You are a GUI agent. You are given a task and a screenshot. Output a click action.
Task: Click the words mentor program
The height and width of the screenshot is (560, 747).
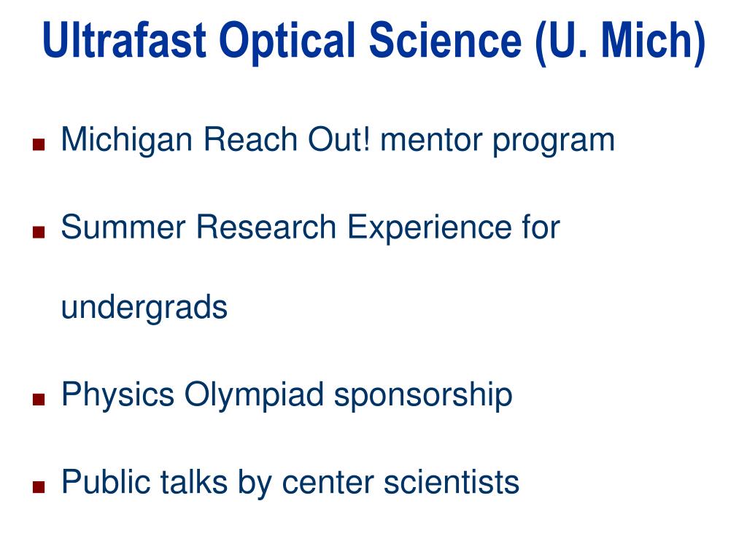point(498,141)
